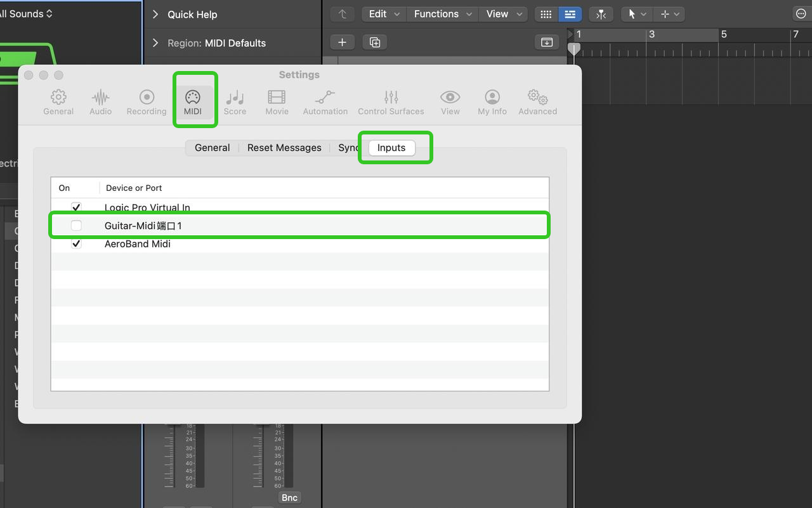Expand Region MIDI Defaults section
Screen dimensions: 812x508
click(x=155, y=42)
